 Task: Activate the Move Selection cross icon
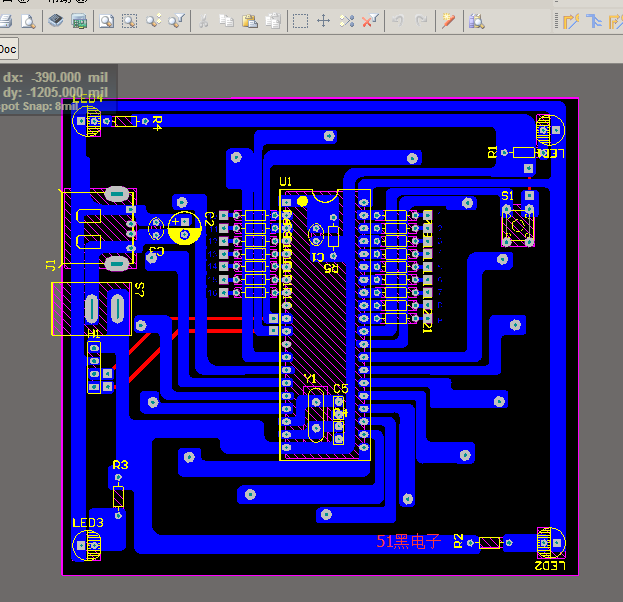[323, 21]
